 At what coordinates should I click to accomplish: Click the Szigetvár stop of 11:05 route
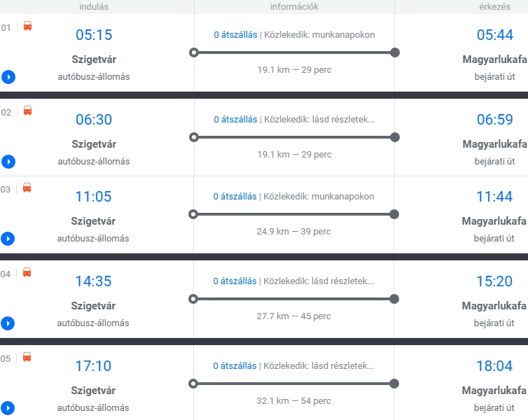tap(93, 221)
